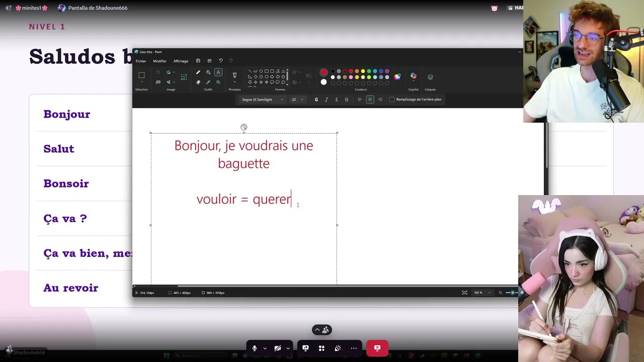Open camera options arrow in call bar
The height and width of the screenshot is (362, 644).
288,348
